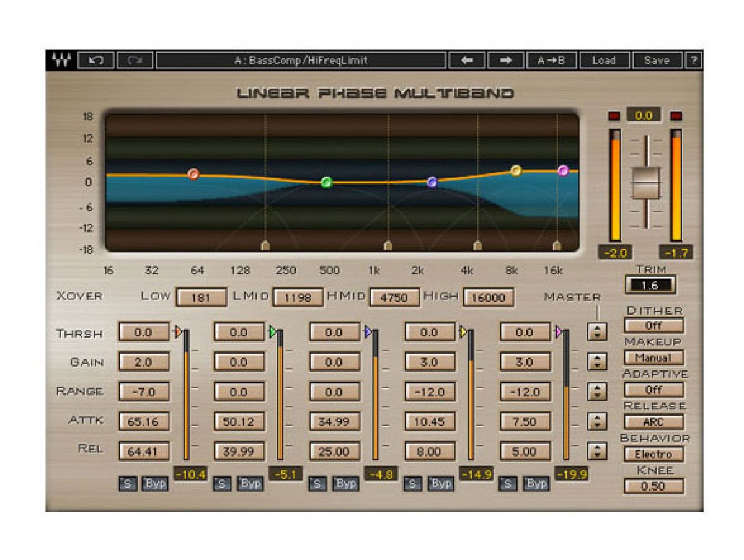
Task: Solo the band showing -14.9 gain reduction
Action: click(413, 484)
